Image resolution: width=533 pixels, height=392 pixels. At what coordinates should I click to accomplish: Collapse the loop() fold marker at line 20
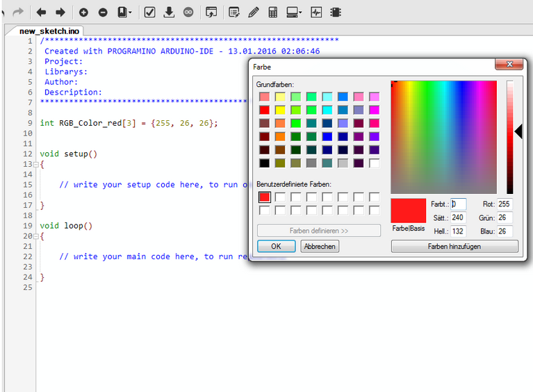point(35,236)
